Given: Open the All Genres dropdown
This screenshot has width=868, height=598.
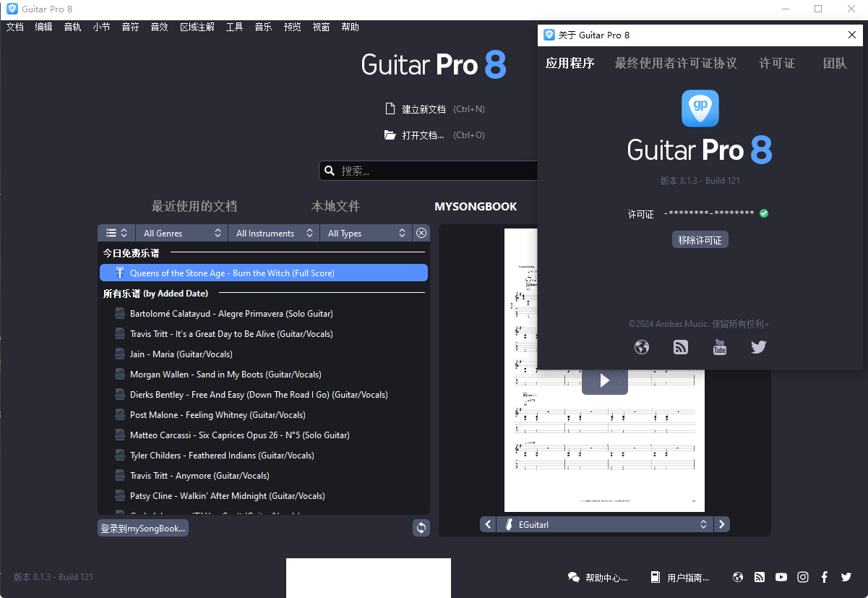Looking at the screenshot, I should pos(182,233).
